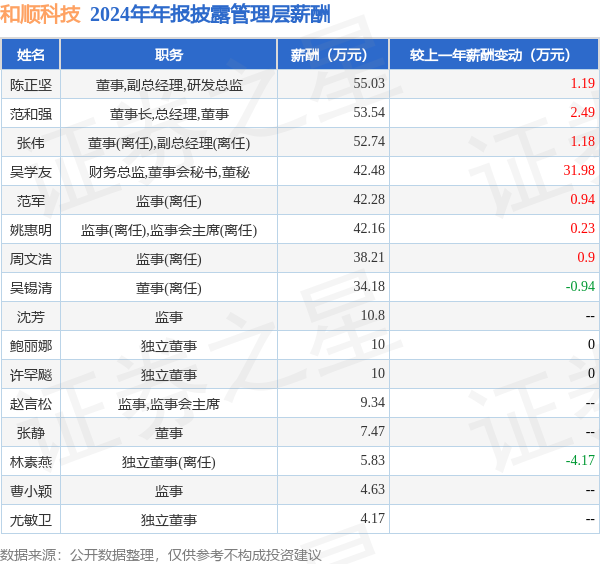Select the name 吴学友
The height and width of the screenshot is (564, 600).
(31, 172)
